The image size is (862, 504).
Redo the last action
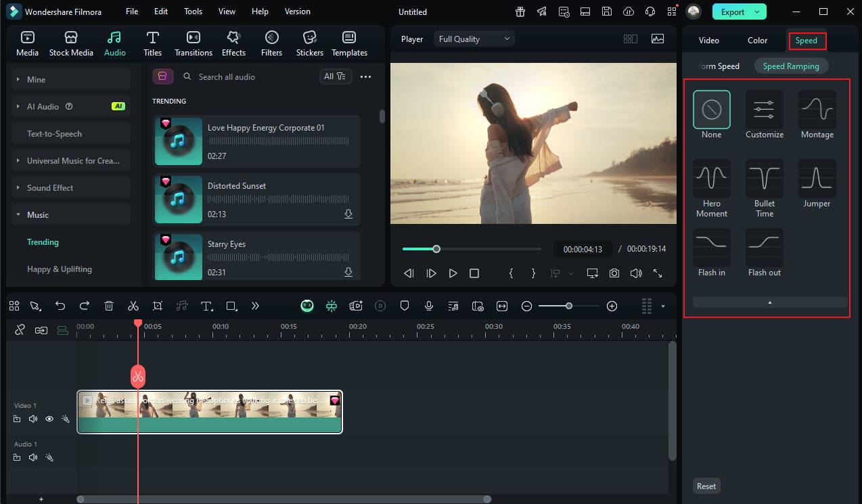[x=85, y=306]
